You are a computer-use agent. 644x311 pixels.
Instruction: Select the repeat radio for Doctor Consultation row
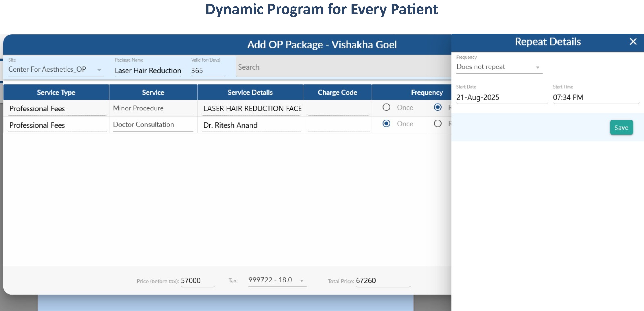(x=438, y=124)
